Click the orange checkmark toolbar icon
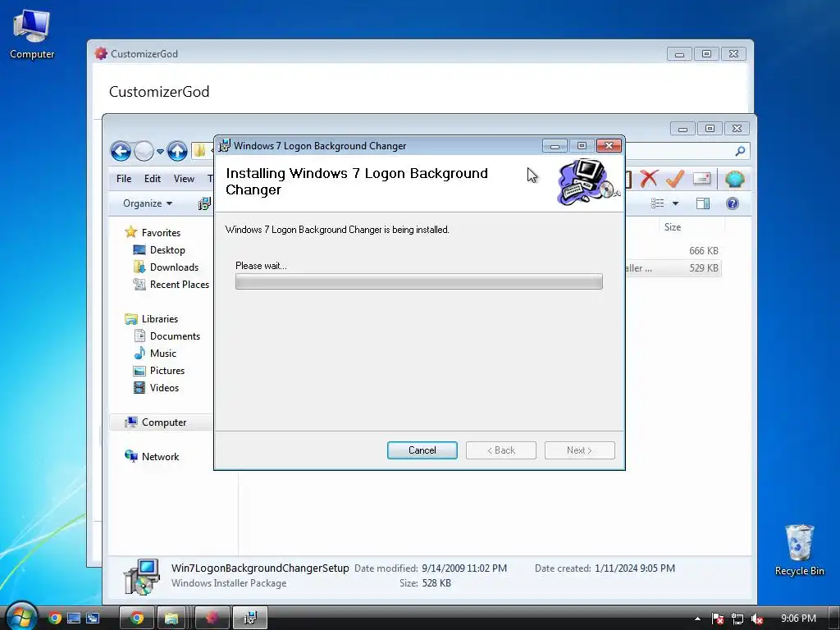840x630 pixels. coord(675,178)
